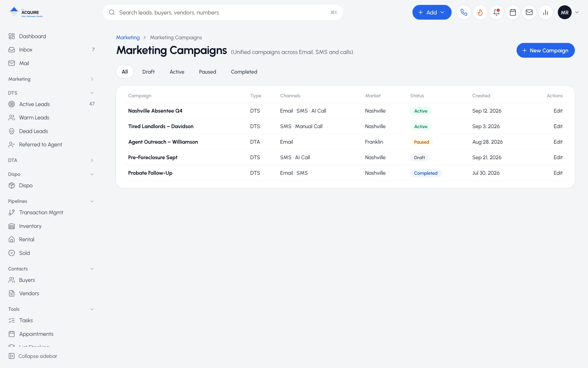Open the mail envelope icon in top bar

529,12
